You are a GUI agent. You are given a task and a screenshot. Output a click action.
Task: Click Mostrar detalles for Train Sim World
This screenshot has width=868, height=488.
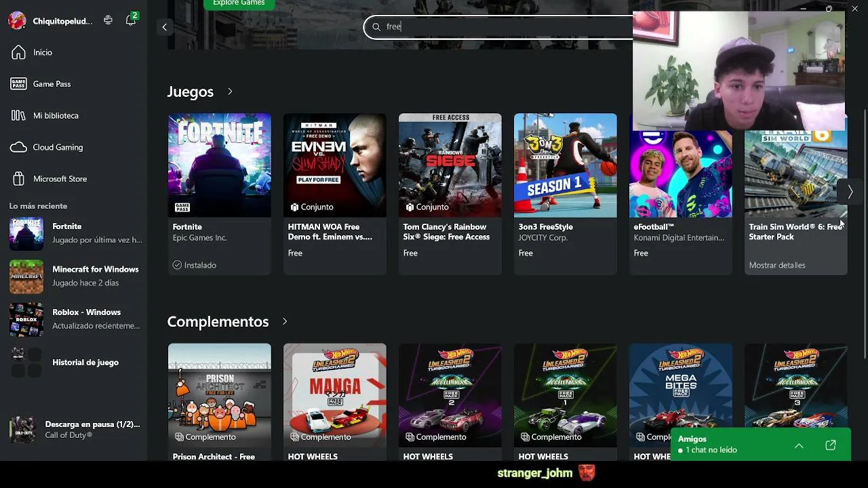point(777,265)
